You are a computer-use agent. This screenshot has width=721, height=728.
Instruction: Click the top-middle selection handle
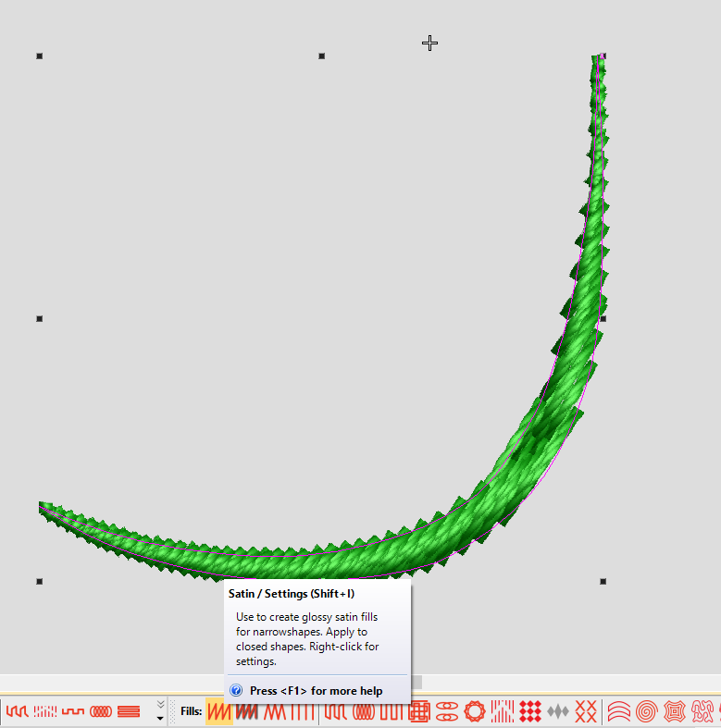pos(321,56)
